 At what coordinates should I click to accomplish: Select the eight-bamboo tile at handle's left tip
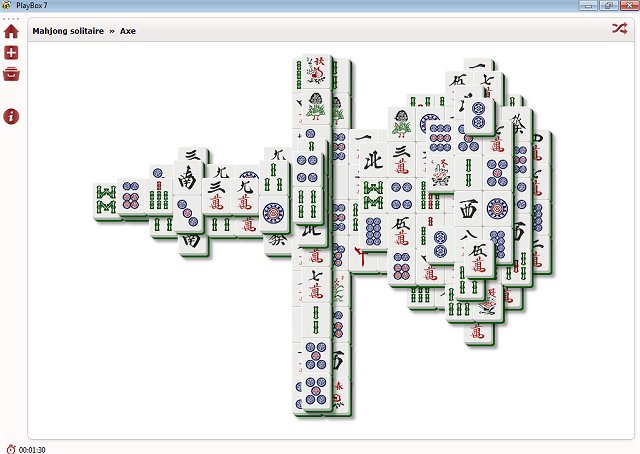pyautogui.click(x=107, y=200)
